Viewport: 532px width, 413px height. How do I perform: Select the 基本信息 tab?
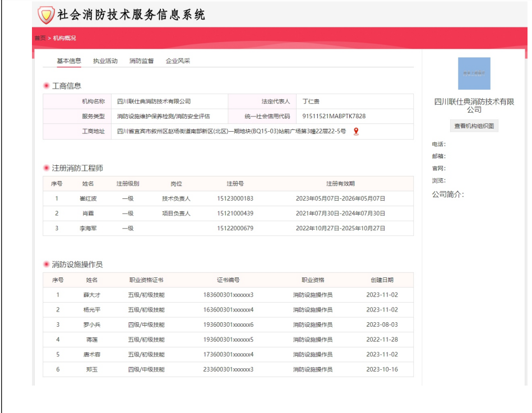point(69,61)
